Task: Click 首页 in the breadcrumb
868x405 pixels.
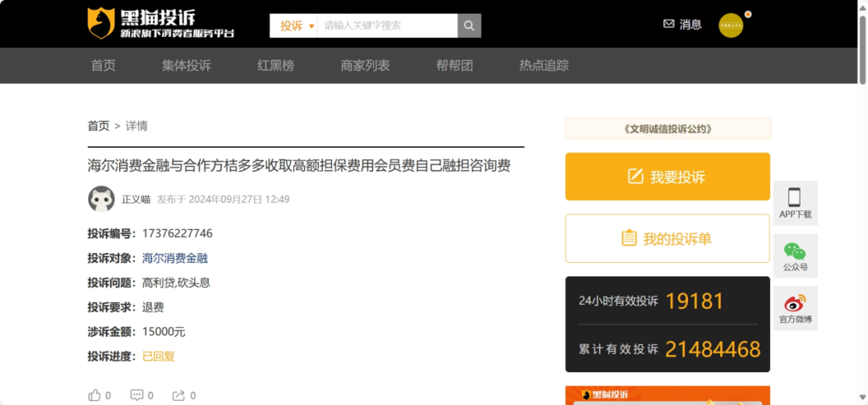Action: pos(99,126)
